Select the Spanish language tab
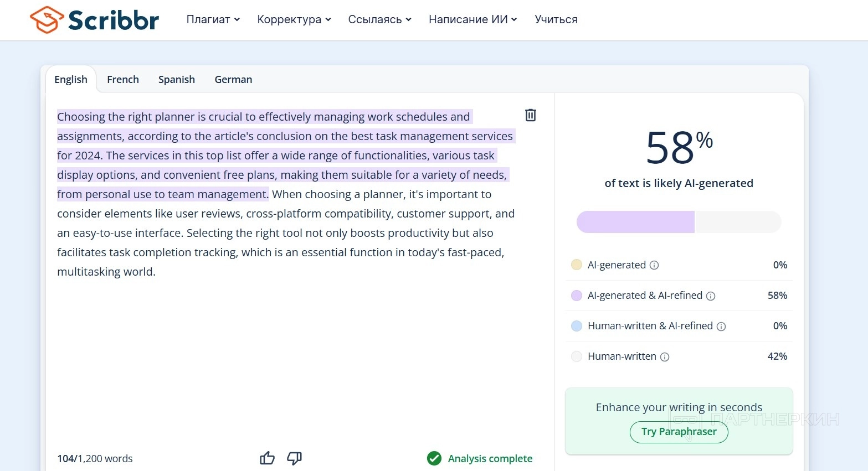The height and width of the screenshot is (471, 868). click(x=177, y=80)
